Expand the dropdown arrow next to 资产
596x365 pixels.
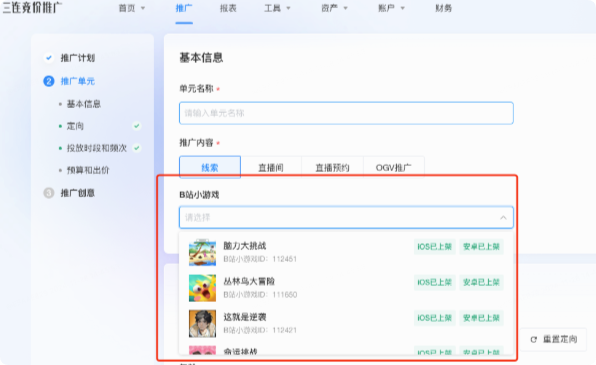(345, 8)
